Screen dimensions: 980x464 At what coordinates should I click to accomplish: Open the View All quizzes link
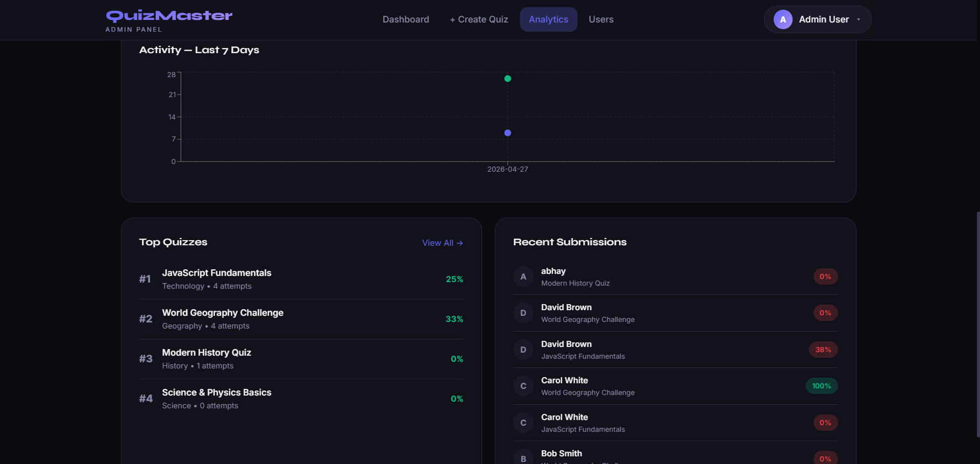click(442, 243)
